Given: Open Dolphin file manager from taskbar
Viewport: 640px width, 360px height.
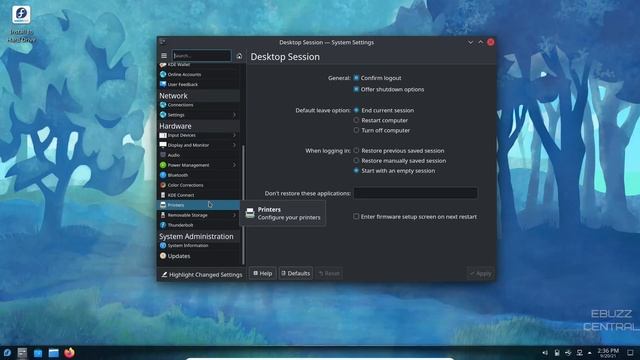Looking at the screenshot, I should pyautogui.click(x=53, y=353).
